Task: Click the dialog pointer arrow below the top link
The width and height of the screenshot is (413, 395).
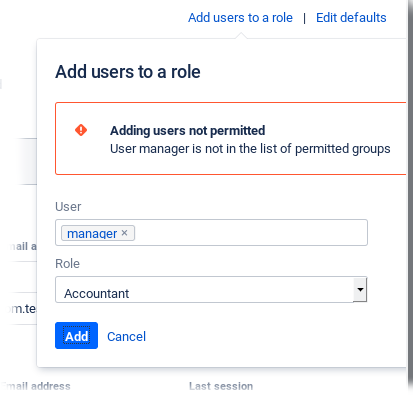Action: 241,35
